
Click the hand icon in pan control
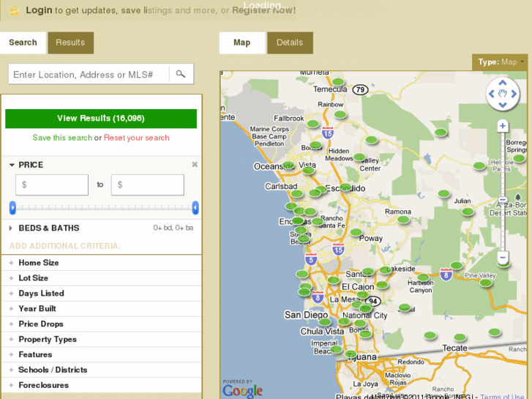click(503, 94)
